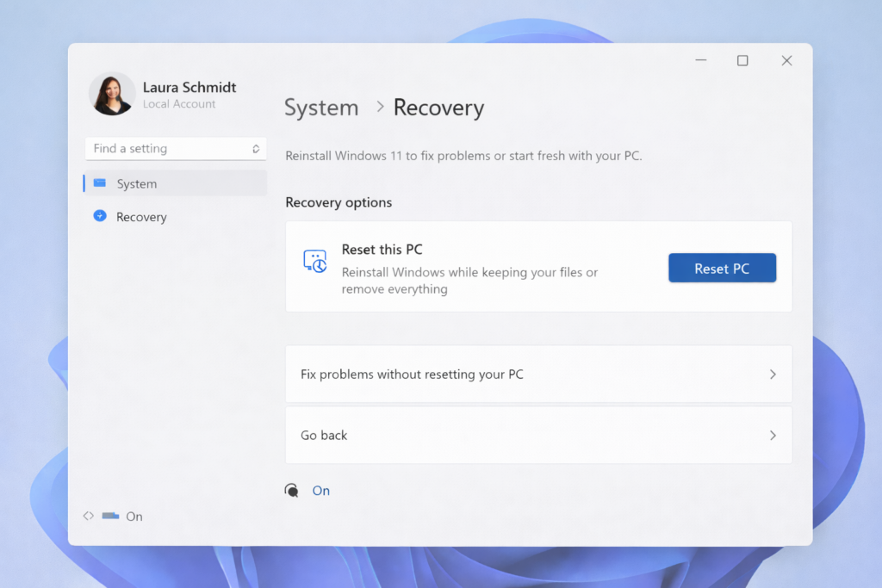Screen dimensions: 882x588
Task: Focus the Find a setting search box
Action: click(x=176, y=148)
